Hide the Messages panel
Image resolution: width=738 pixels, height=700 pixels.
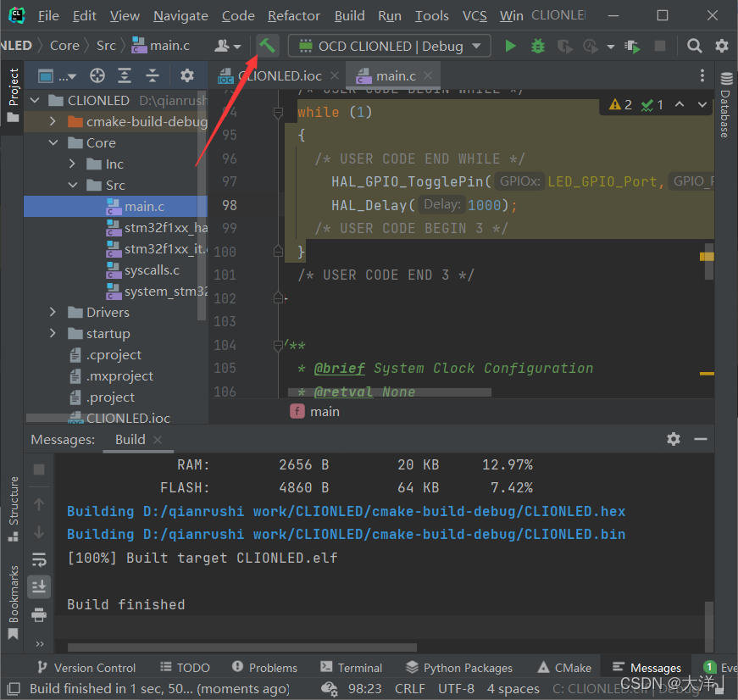[701, 439]
